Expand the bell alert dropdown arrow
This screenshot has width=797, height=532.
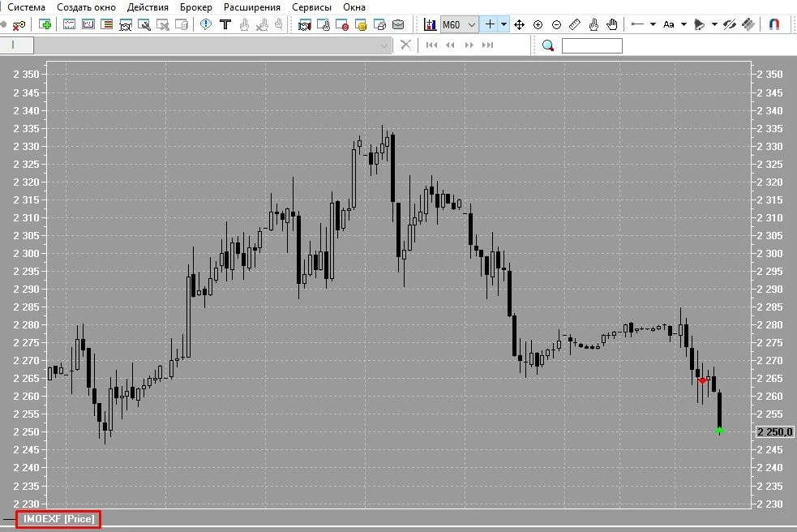(x=714, y=24)
